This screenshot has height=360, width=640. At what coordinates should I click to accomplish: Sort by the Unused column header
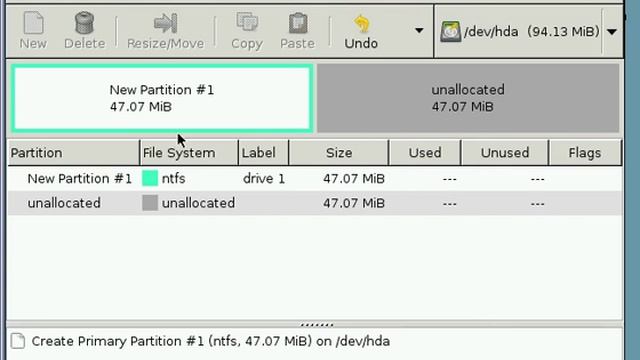pos(505,153)
